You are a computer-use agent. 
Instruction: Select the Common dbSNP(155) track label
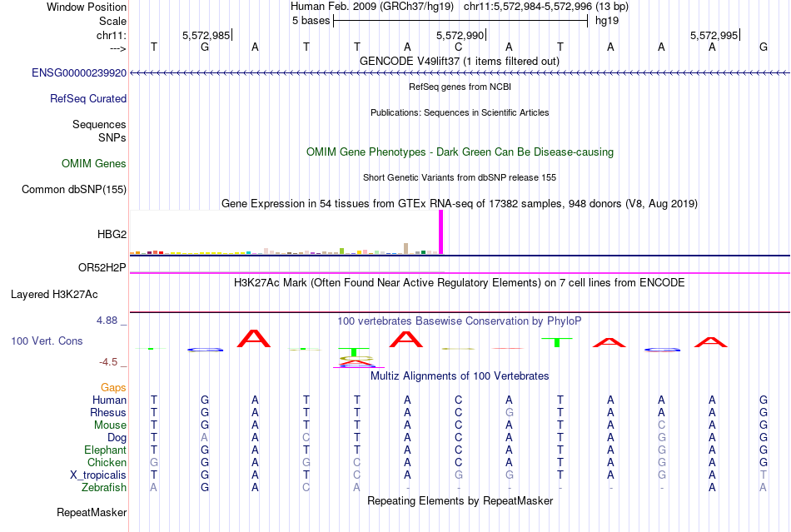pos(74,190)
